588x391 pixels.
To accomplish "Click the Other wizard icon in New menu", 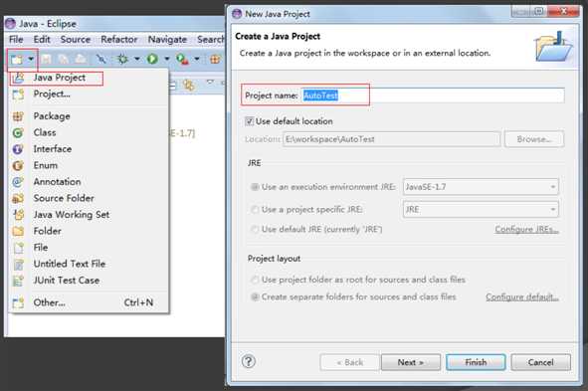I will coord(18,302).
